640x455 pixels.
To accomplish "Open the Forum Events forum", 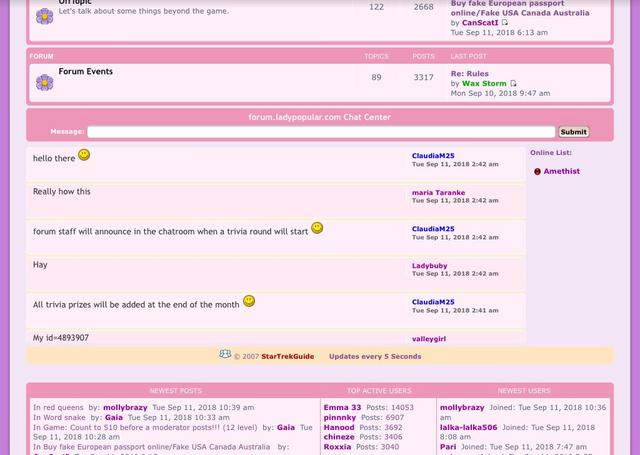I will click(x=86, y=71).
